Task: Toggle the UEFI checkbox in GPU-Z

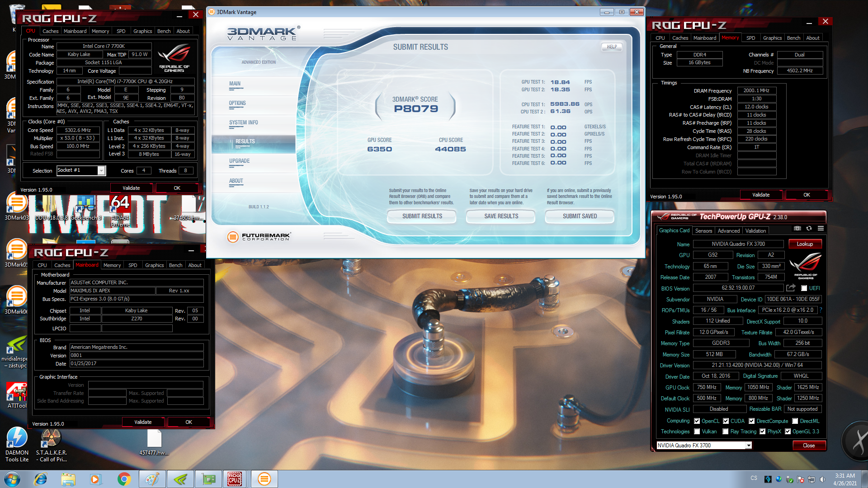Action: coord(804,288)
